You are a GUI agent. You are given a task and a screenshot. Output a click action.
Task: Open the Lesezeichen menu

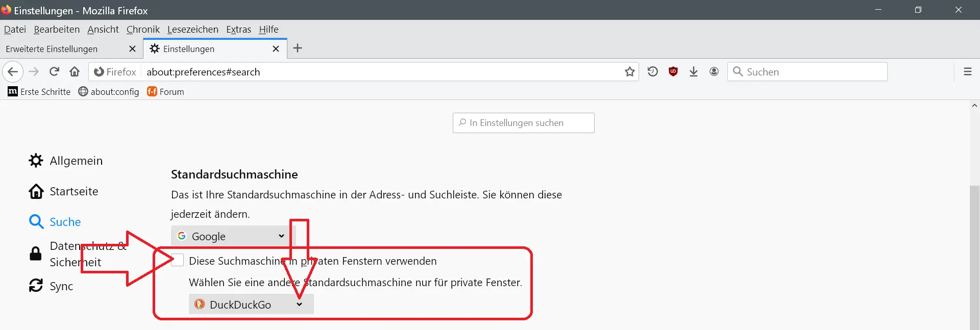192,30
